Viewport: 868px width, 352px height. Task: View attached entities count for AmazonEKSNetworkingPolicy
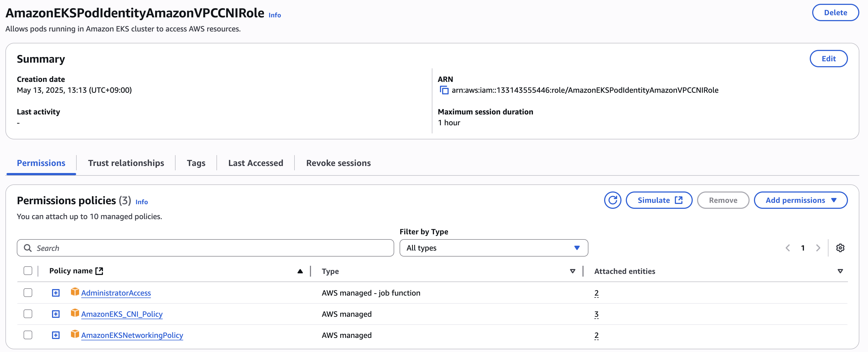coord(597,335)
